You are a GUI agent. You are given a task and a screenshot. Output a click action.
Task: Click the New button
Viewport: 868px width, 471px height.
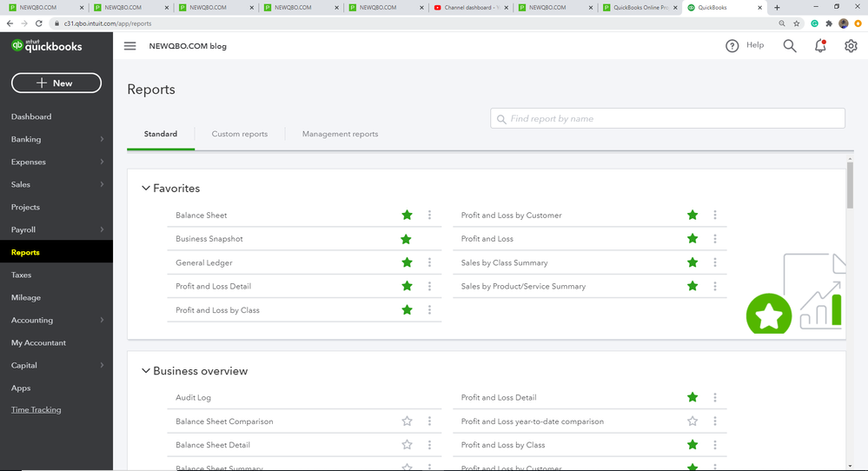click(x=56, y=83)
